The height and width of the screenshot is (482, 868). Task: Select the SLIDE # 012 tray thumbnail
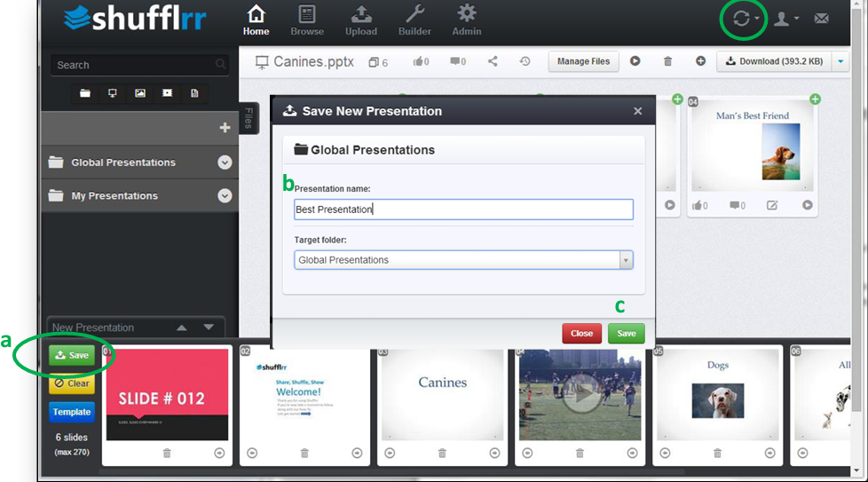pos(167,394)
